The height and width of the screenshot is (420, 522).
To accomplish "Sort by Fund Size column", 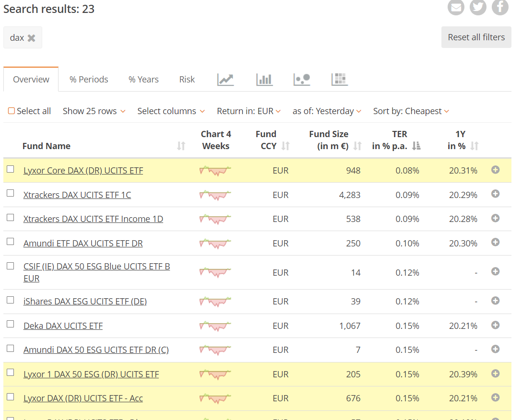I will 357,146.
